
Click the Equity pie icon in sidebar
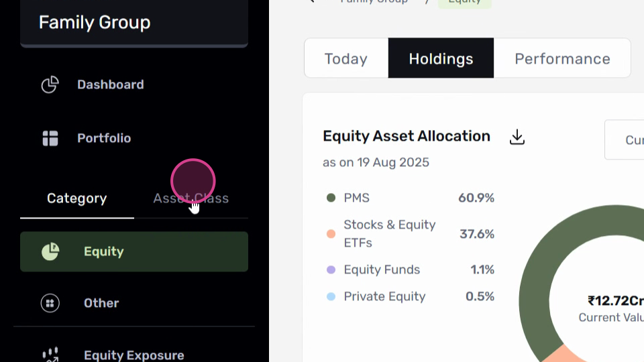tap(50, 251)
